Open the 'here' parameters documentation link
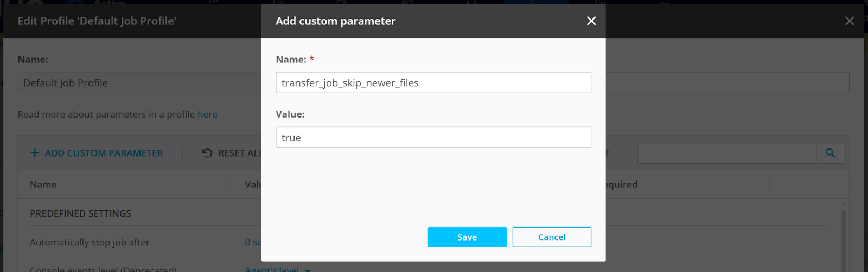 pos(207,114)
